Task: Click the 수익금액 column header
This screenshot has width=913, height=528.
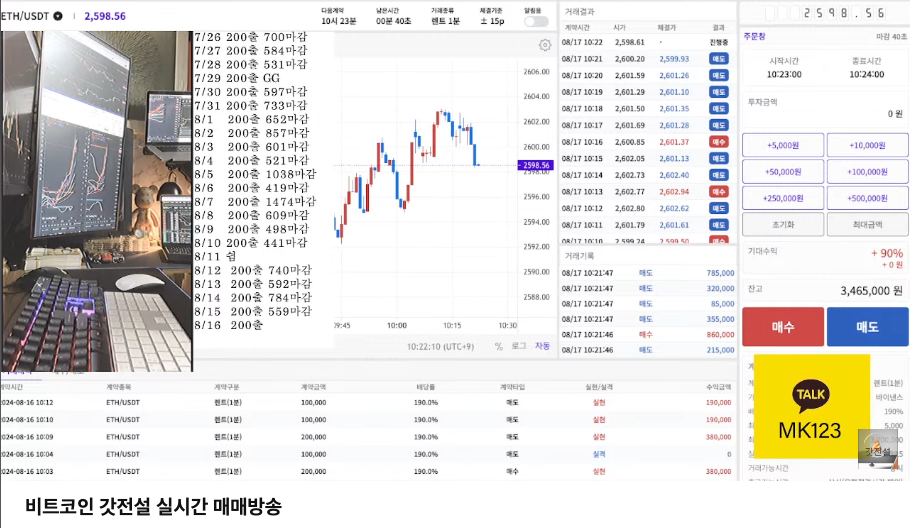Action: pos(718,387)
